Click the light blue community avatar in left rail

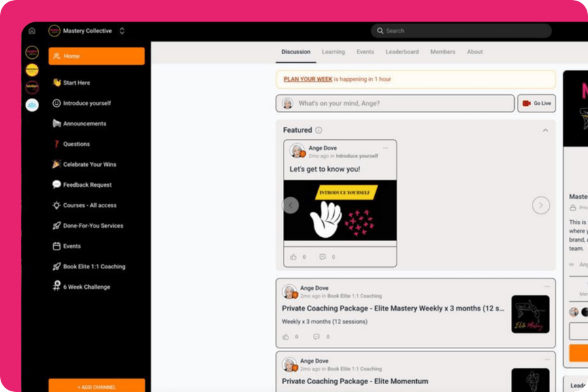[32, 105]
